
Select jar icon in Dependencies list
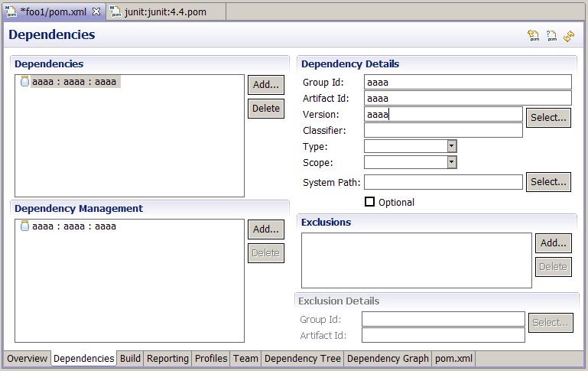coord(24,82)
